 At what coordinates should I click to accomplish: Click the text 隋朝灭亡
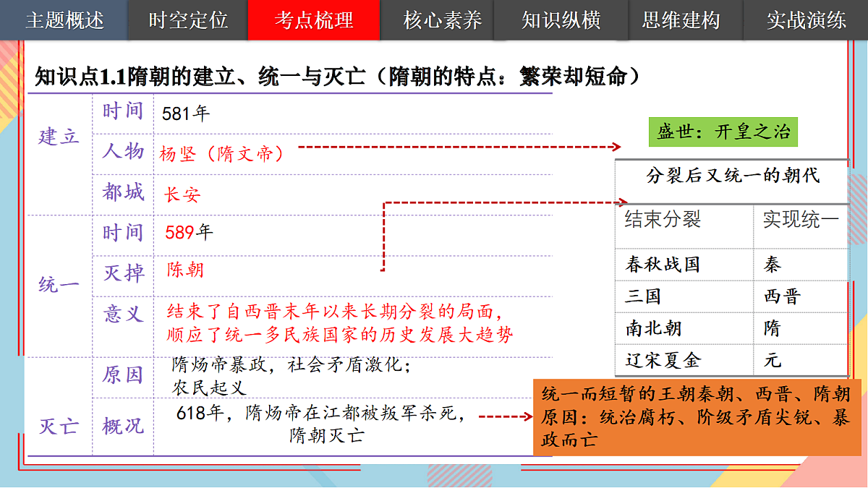(326, 436)
